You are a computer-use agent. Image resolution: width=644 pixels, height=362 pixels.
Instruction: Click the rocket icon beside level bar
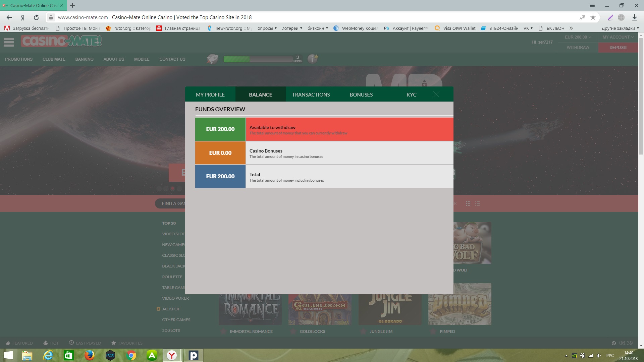tap(212, 59)
